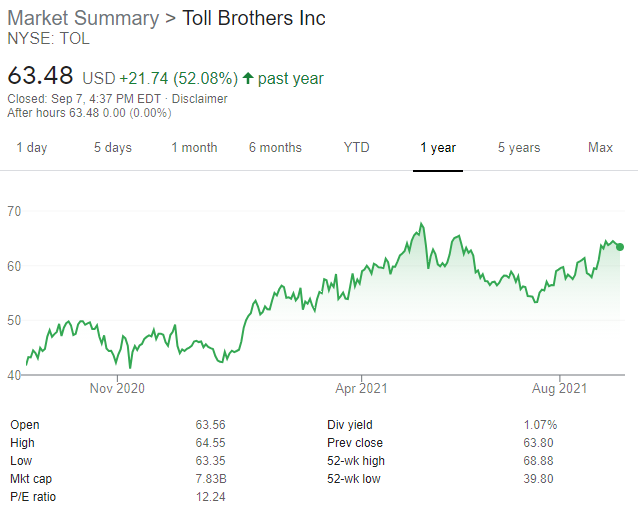Show the 1 month chart
Viewport: 638px width, 513px height.
click(x=194, y=148)
